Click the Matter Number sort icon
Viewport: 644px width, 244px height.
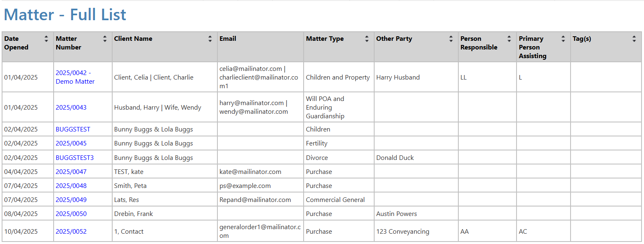click(x=105, y=39)
